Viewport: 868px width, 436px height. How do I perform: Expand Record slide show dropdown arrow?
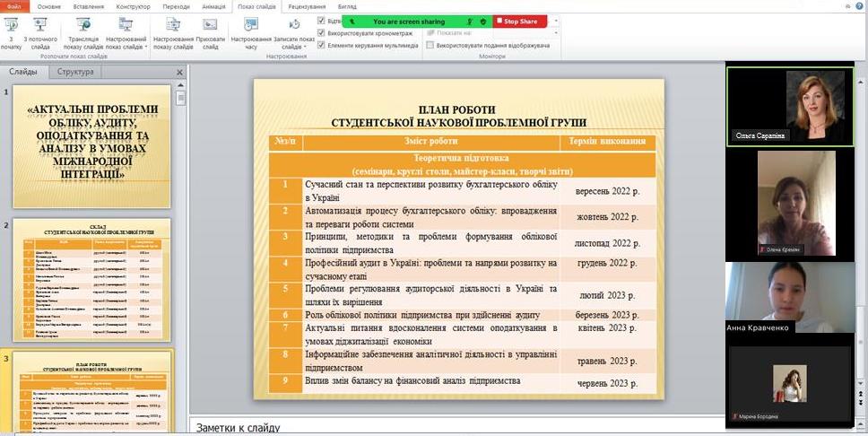point(305,47)
